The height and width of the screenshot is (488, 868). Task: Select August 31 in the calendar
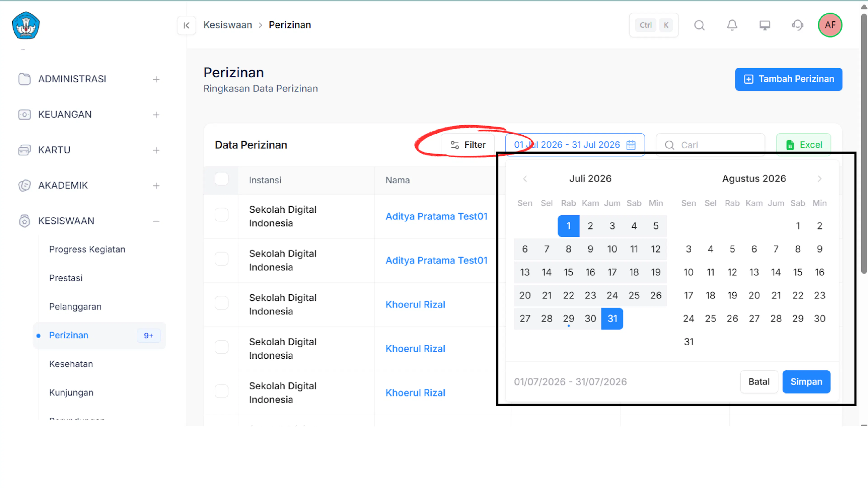click(688, 342)
